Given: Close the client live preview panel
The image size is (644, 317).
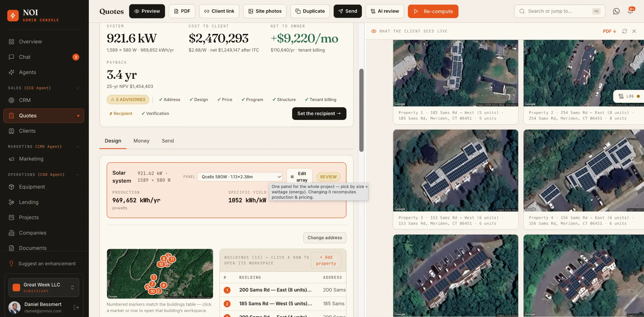Looking at the screenshot, I should click(634, 31).
